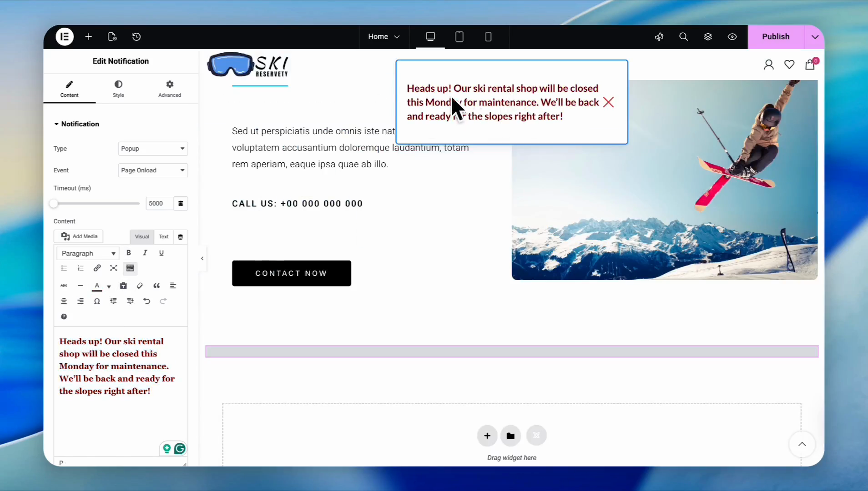Click the Elementor logo menu icon
The width and height of the screenshot is (868, 491).
pyautogui.click(x=65, y=37)
